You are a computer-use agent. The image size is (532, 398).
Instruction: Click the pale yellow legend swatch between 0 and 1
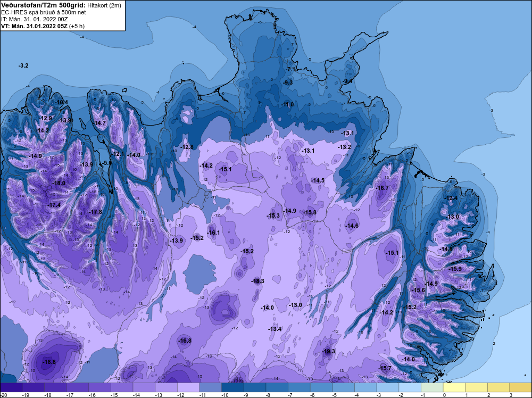point(454,387)
